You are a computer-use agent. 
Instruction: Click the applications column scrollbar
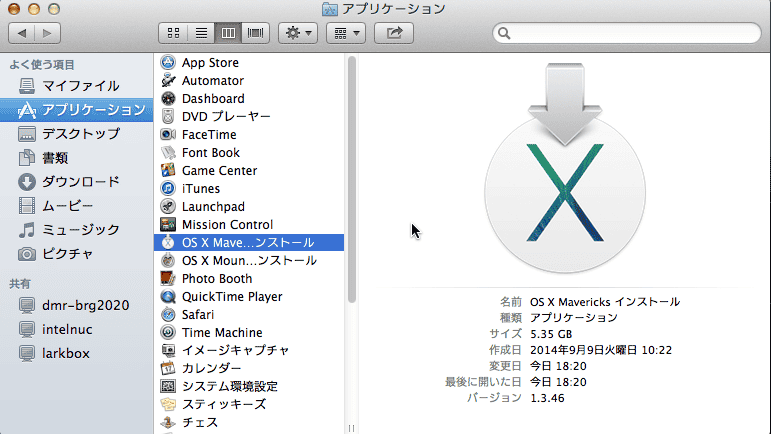352,179
